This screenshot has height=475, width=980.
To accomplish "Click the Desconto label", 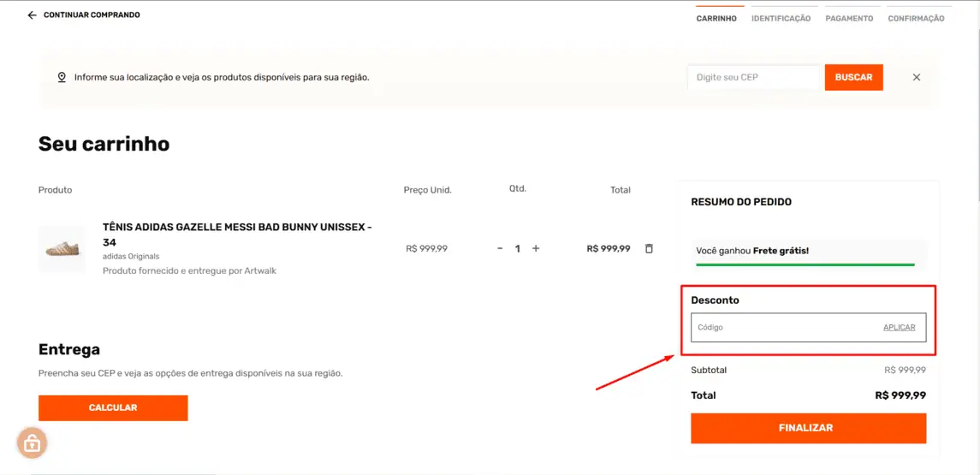I will pyautogui.click(x=715, y=300).
